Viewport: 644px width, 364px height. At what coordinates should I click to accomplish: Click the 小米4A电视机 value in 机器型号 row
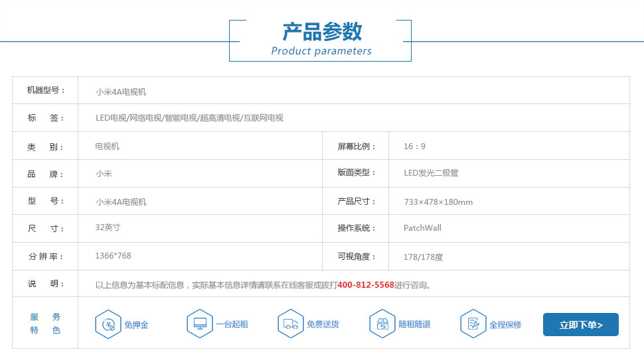[121, 92]
